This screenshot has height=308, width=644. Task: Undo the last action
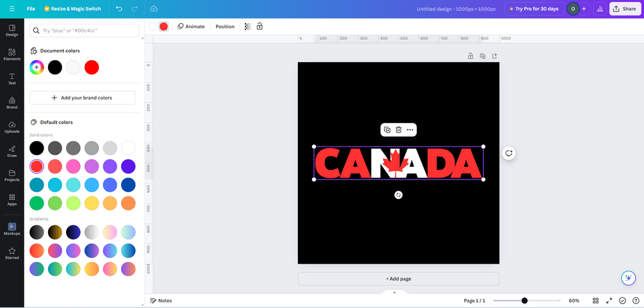point(119,8)
